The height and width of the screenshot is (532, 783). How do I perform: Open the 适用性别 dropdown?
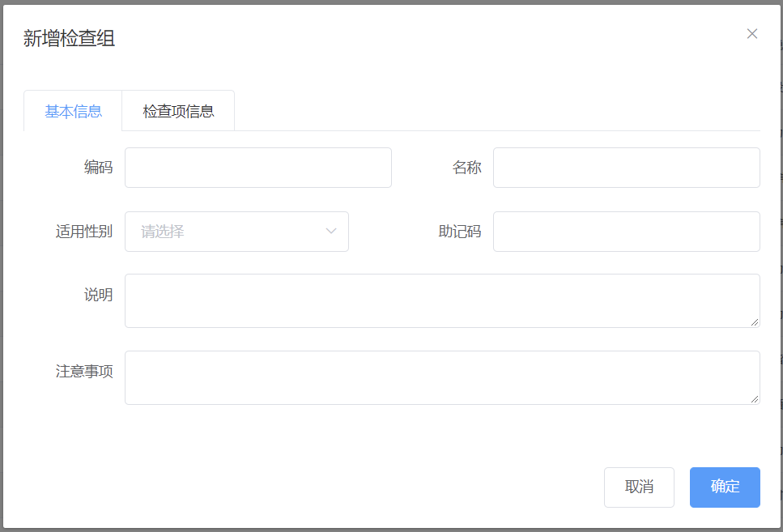click(236, 232)
